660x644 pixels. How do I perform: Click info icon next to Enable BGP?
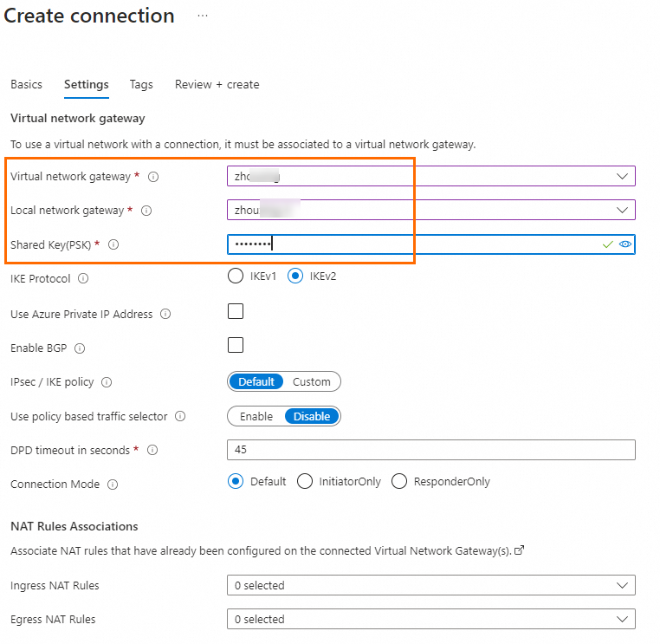(x=80, y=348)
